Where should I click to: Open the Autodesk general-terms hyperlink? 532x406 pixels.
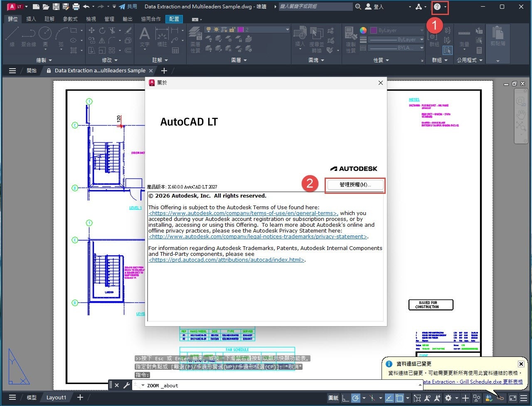pos(243,213)
